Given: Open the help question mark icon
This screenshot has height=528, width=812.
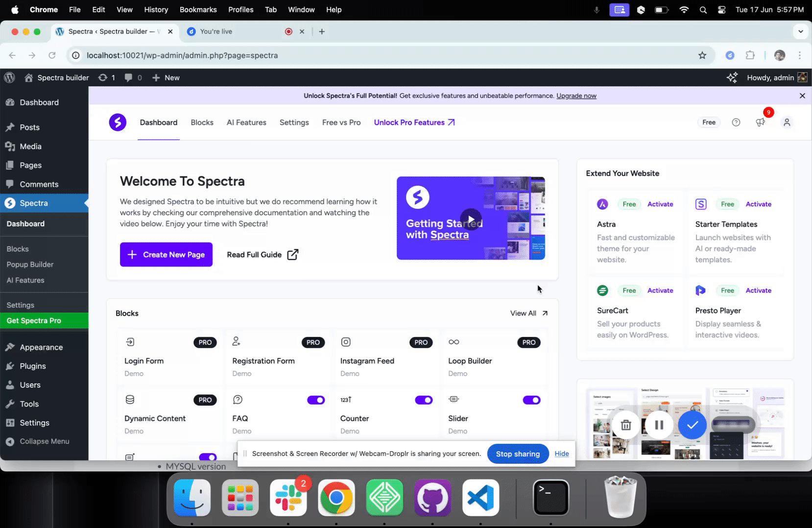Looking at the screenshot, I should [x=736, y=122].
